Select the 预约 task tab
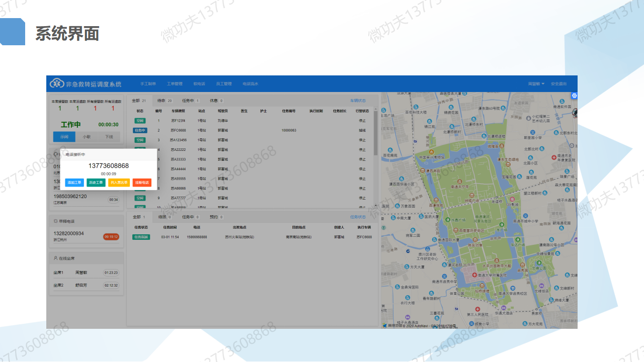This screenshot has height=362, width=644. click(217, 217)
